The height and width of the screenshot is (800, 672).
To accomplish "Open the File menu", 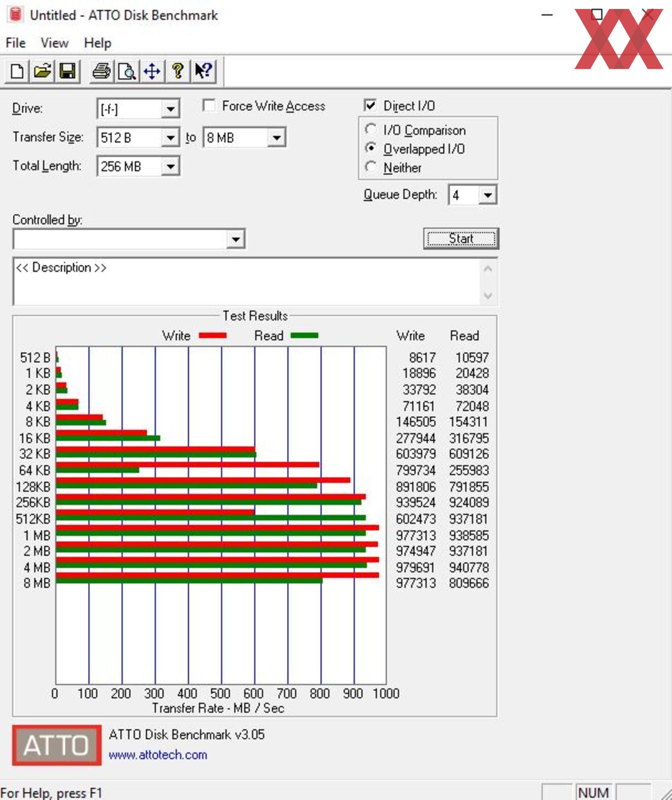I will pos(16,43).
